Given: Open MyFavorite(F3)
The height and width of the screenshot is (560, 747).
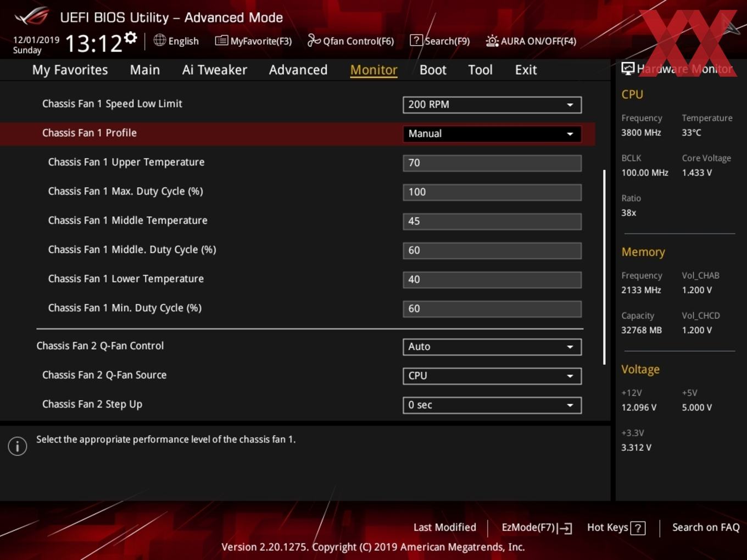Looking at the screenshot, I should pyautogui.click(x=254, y=41).
